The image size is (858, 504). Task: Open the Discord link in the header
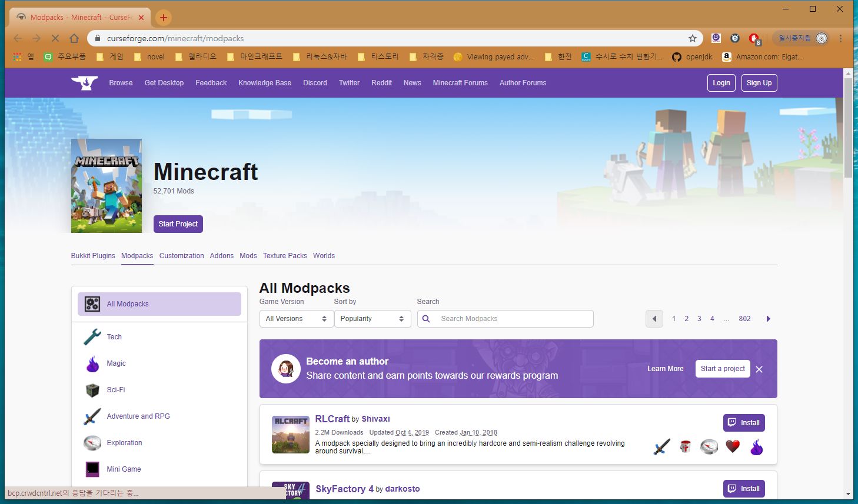[315, 83]
